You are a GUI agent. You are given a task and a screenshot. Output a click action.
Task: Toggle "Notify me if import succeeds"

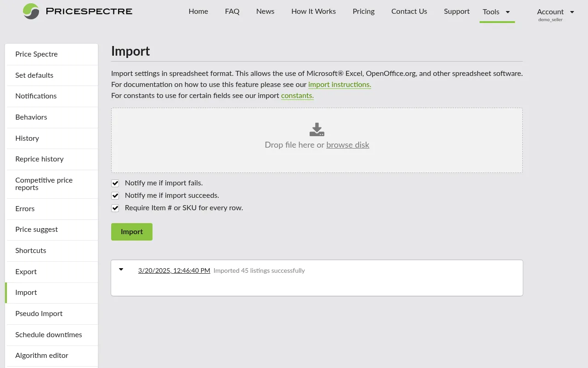115,195
